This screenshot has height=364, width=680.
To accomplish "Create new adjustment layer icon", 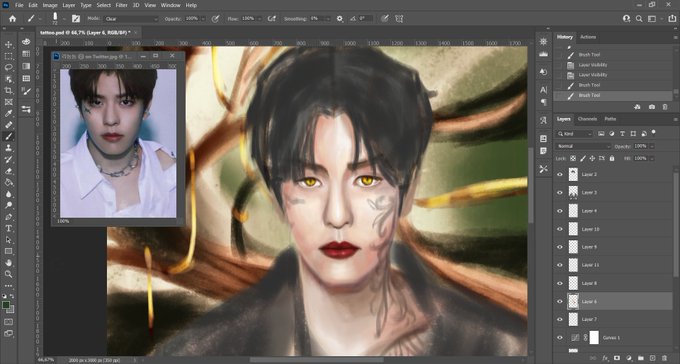I will [629, 358].
